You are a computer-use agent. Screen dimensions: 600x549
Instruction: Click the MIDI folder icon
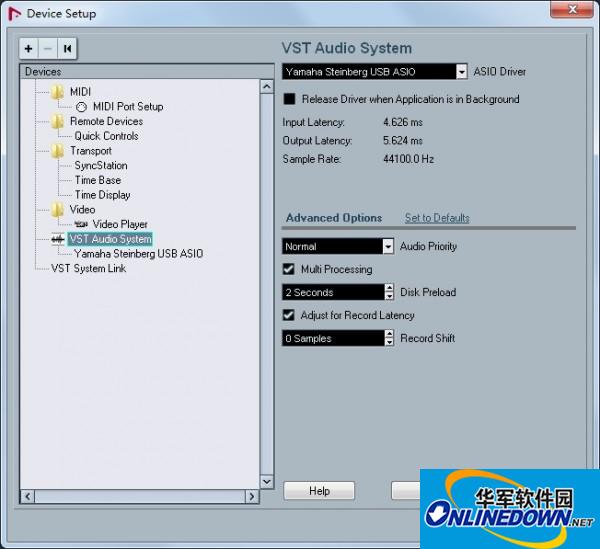pyautogui.click(x=58, y=92)
